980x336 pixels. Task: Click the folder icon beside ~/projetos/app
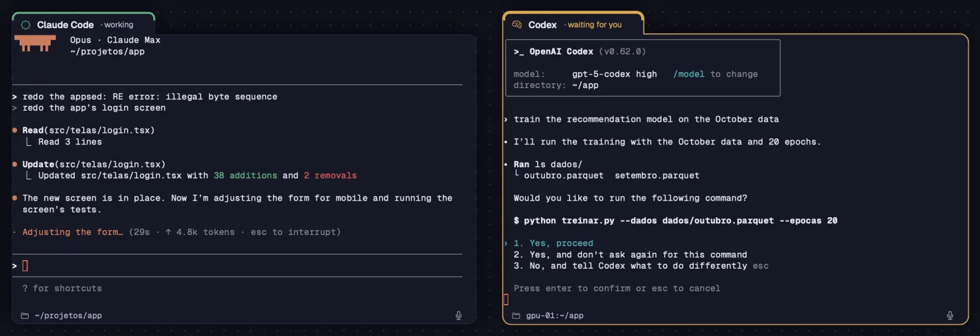tap(25, 316)
